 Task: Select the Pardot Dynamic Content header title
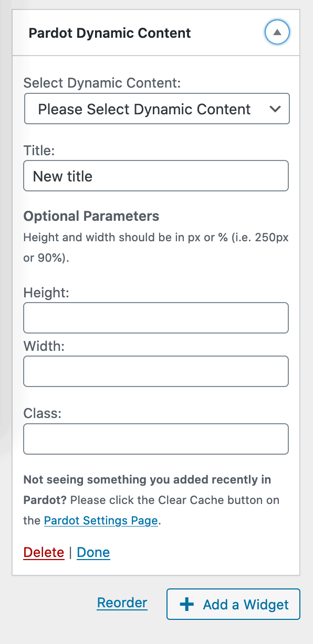109,33
